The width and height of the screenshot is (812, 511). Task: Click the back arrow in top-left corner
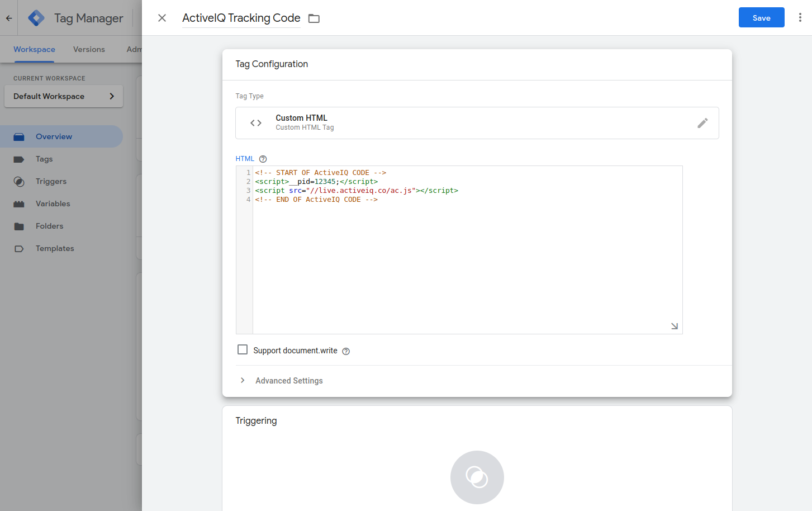pyautogui.click(x=9, y=18)
